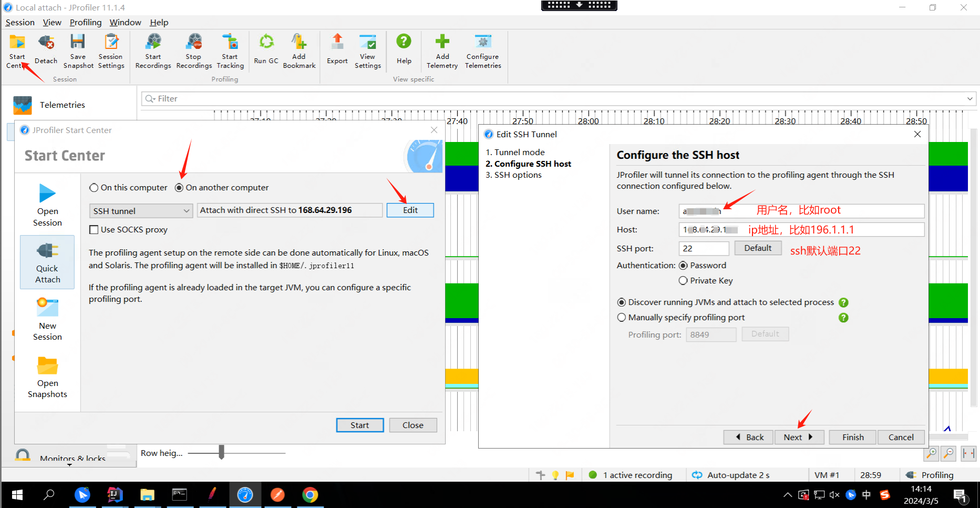This screenshot has width=980, height=508.
Task: Click help icon beside Manually specify profiling port
Action: tap(843, 318)
